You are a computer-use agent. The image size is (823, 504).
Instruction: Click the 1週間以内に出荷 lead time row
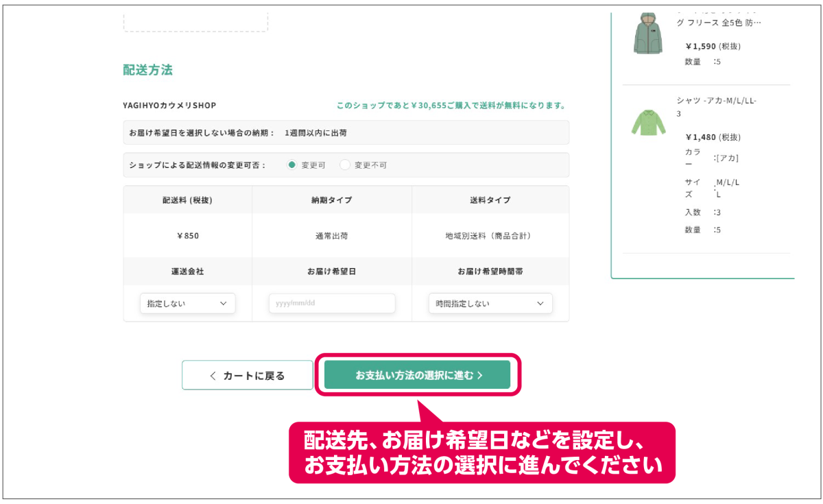pyautogui.click(x=320, y=133)
